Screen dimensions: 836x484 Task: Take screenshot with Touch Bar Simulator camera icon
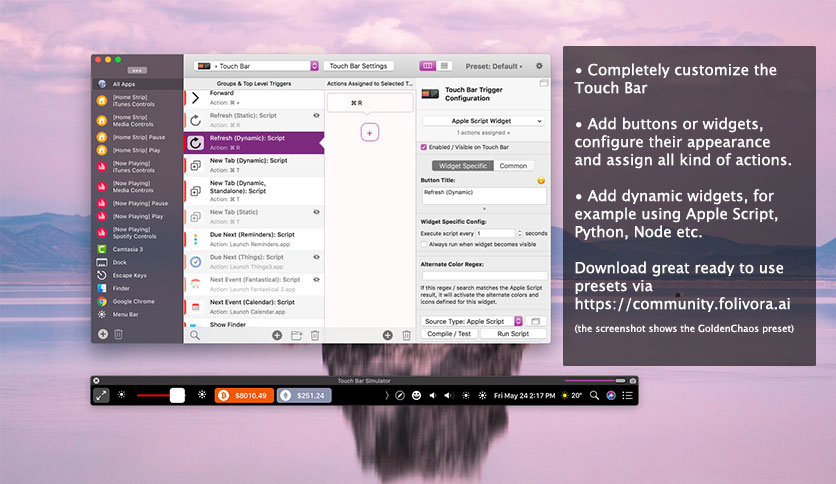(x=633, y=381)
